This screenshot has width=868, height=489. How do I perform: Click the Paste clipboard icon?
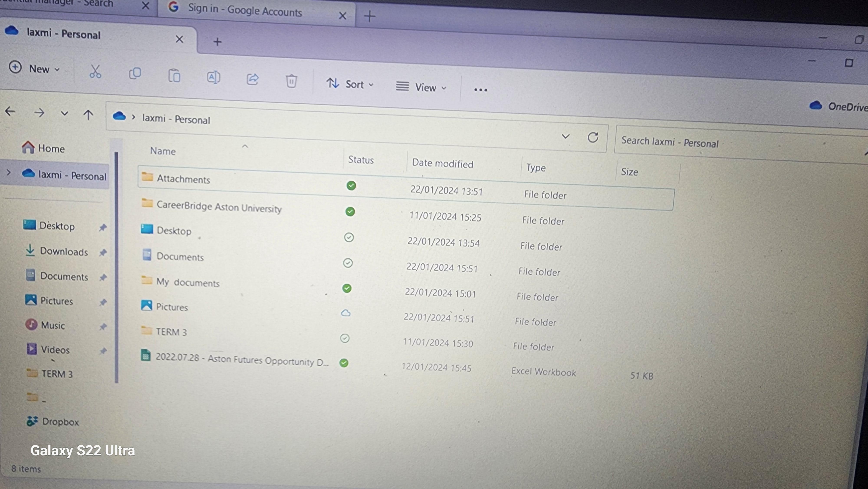[x=174, y=76]
